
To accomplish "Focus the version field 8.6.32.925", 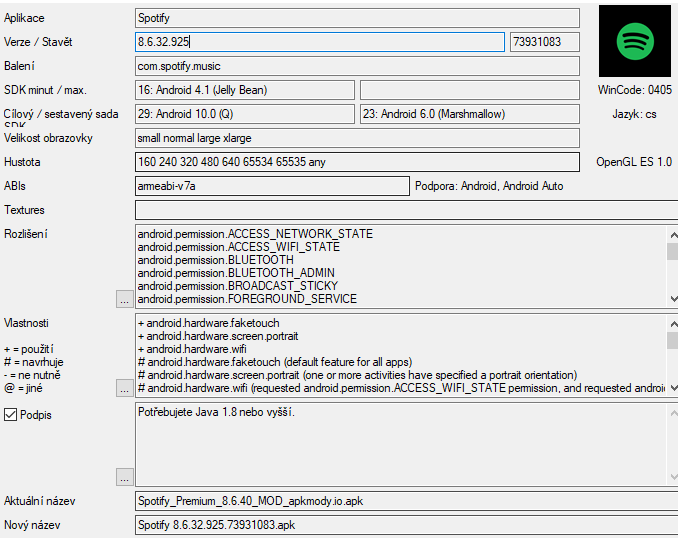I will (320, 42).
